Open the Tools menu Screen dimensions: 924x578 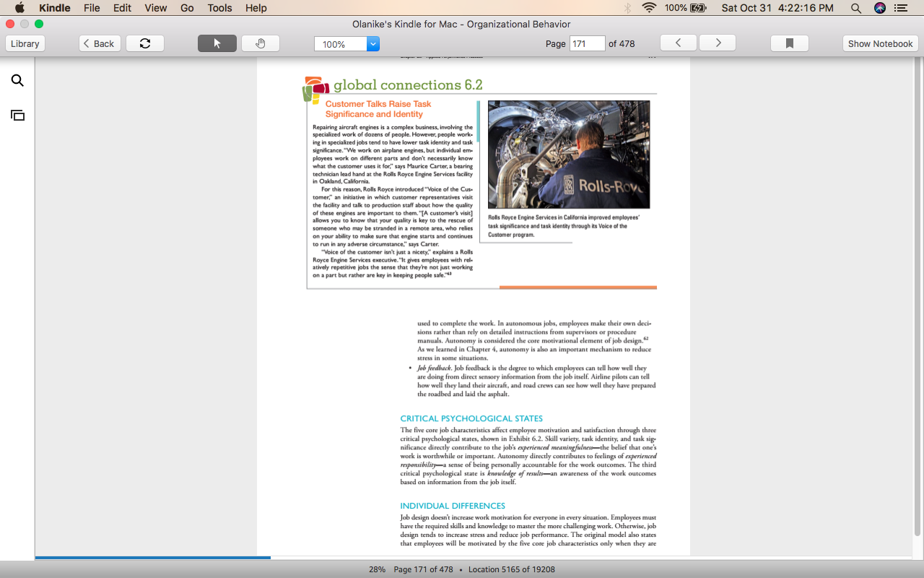coord(219,8)
